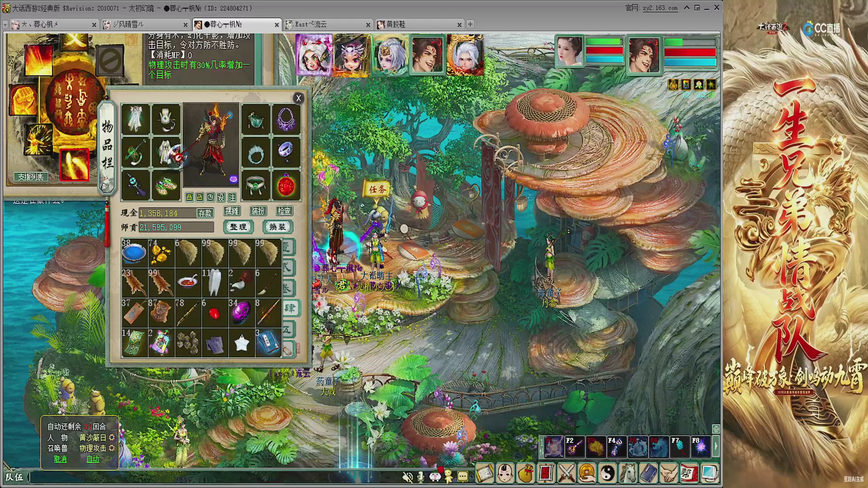This screenshot has width=868, height=488.
Task: Click the 存款 deposit button
Action: [205, 213]
